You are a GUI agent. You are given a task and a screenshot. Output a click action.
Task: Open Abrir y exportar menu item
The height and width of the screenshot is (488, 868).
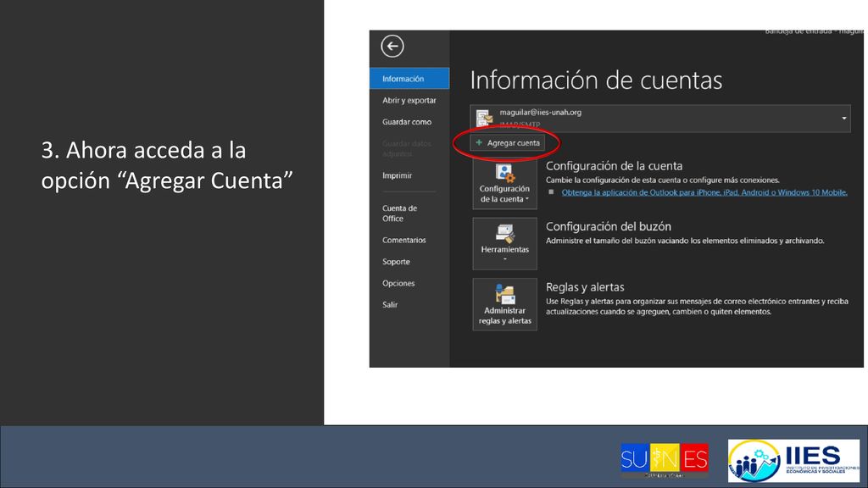[x=409, y=100]
